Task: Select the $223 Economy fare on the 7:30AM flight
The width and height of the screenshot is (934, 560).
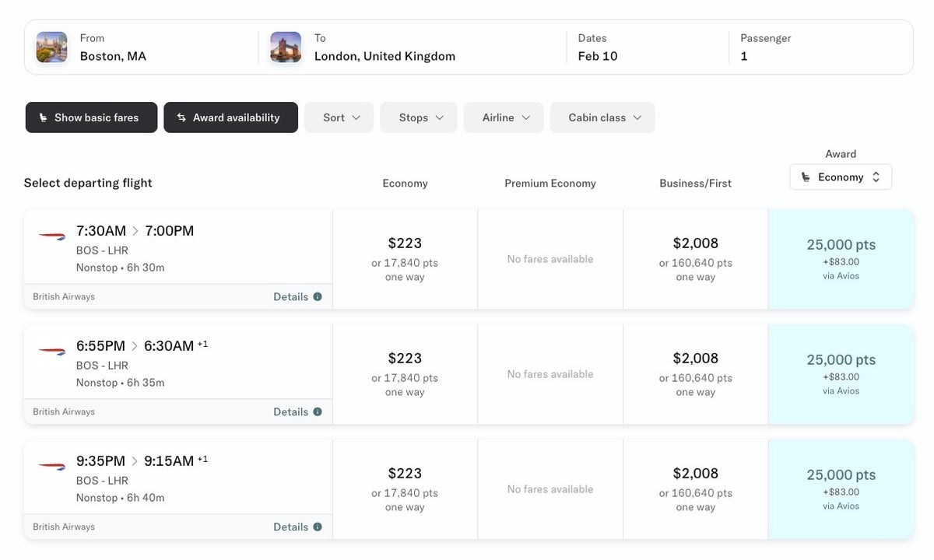Action: click(405, 257)
